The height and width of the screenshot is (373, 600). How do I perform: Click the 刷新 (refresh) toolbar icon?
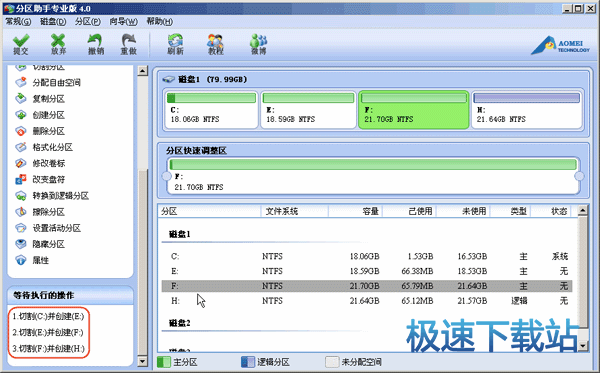tap(175, 44)
